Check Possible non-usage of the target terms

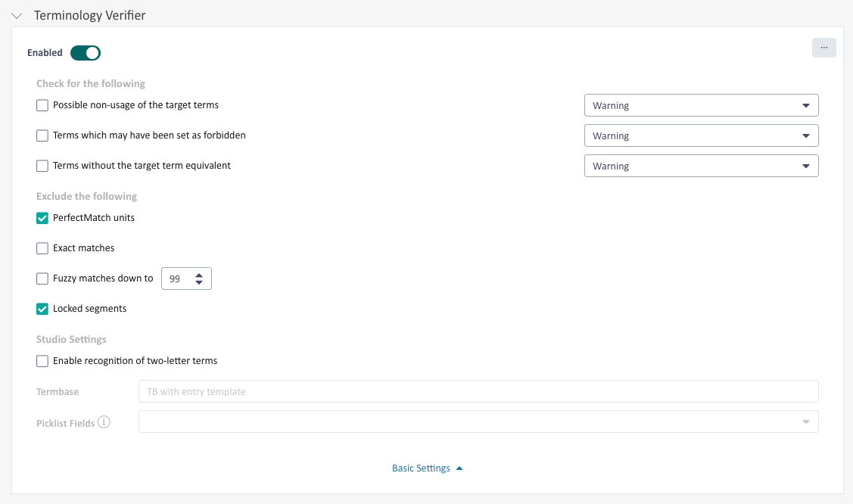pyautogui.click(x=42, y=105)
